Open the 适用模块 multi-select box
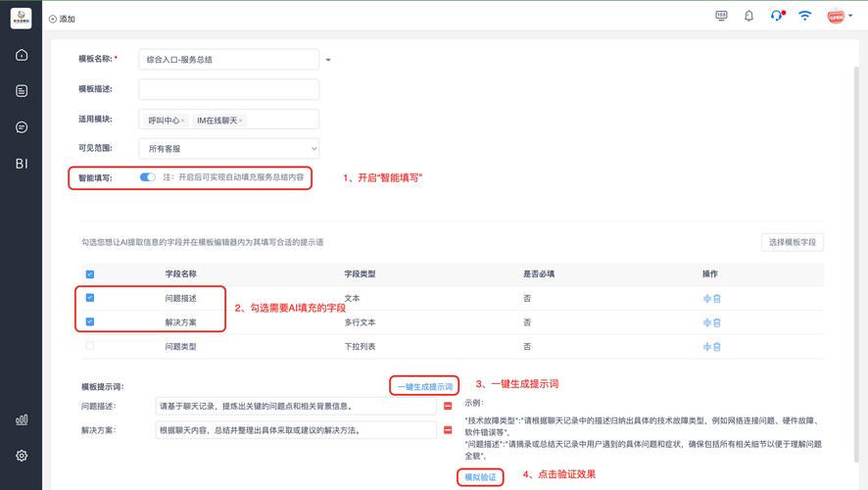868x490 pixels. coord(228,120)
